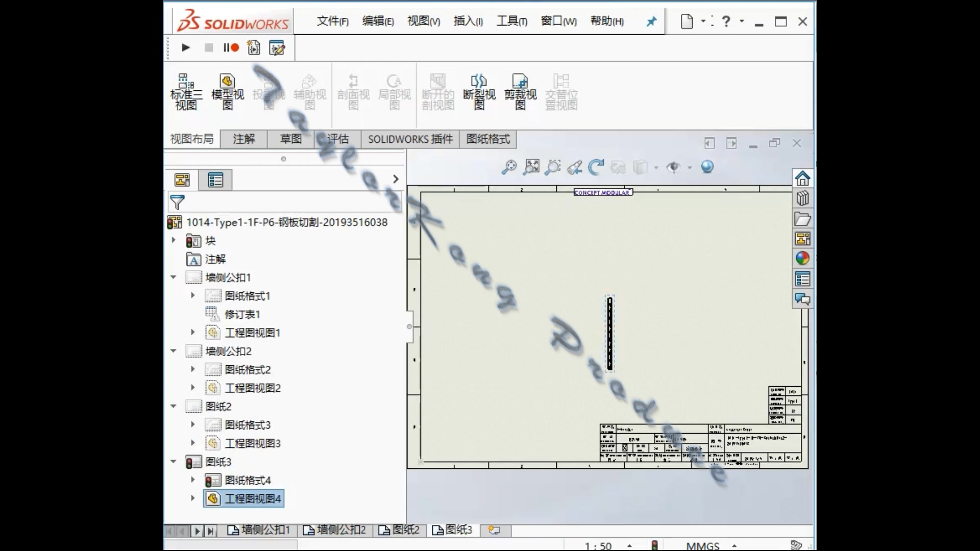Screen dimensions: 980x551
Task: Click the pin icon in the menu bar
Action: pyautogui.click(x=651, y=21)
